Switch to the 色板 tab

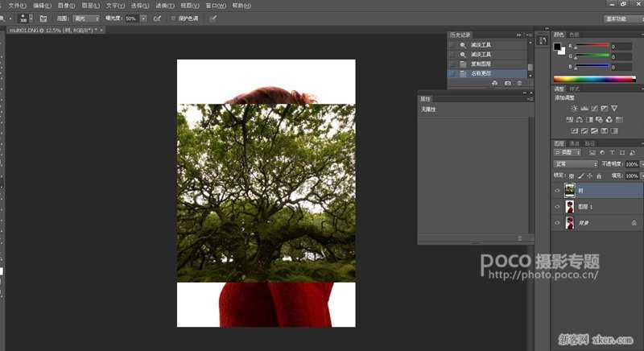[574, 35]
